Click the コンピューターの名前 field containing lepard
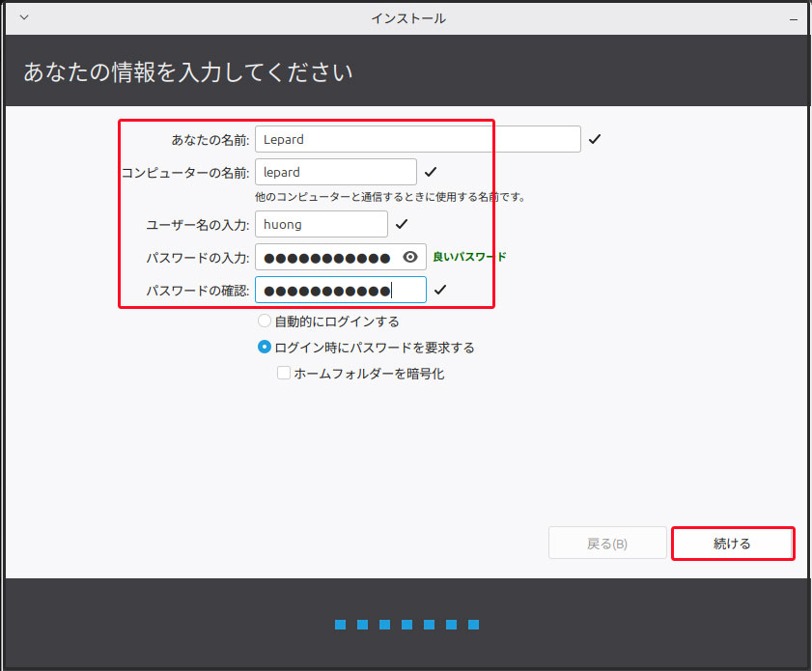 pos(336,172)
